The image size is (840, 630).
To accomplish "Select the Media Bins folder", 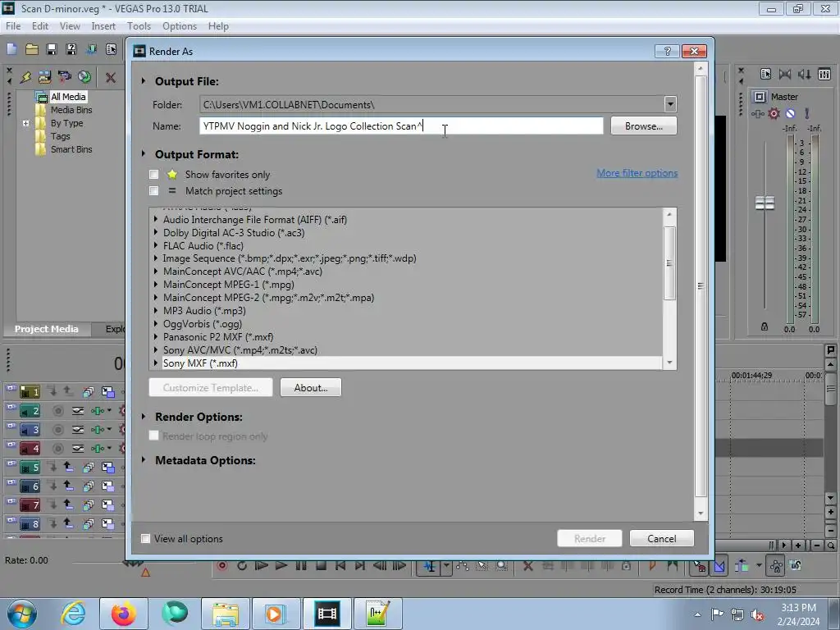I will click(x=71, y=110).
